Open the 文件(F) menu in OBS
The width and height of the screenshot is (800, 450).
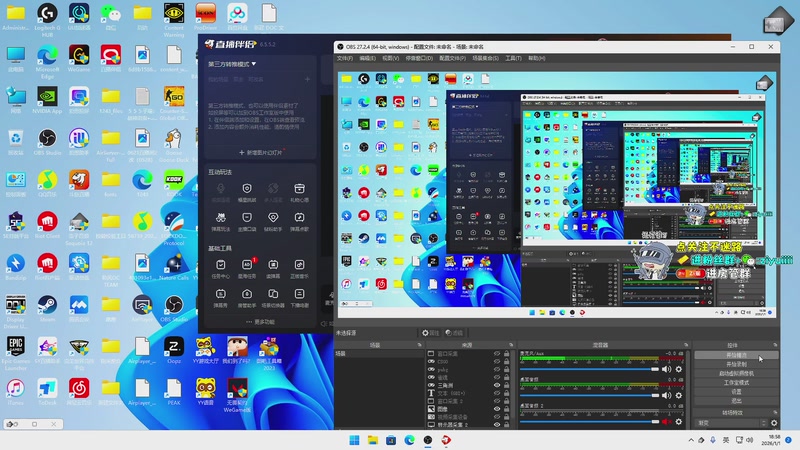click(x=344, y=59)
